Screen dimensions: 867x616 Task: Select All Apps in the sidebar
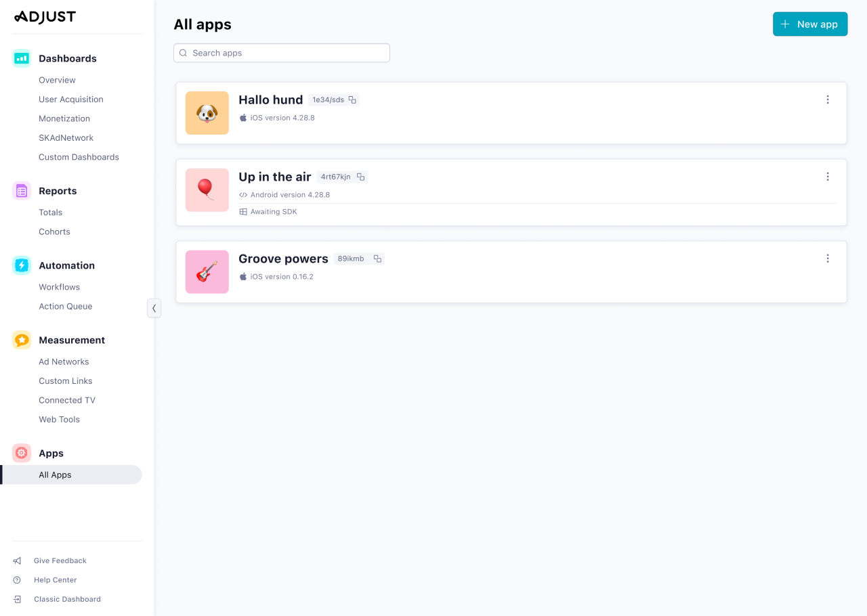55,475
